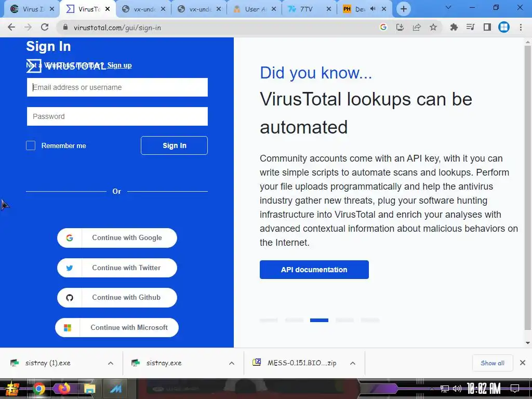The width and height of the screenshot is (532, 399).
Task: Open the tab search chevron
Action: coord(448,7)
